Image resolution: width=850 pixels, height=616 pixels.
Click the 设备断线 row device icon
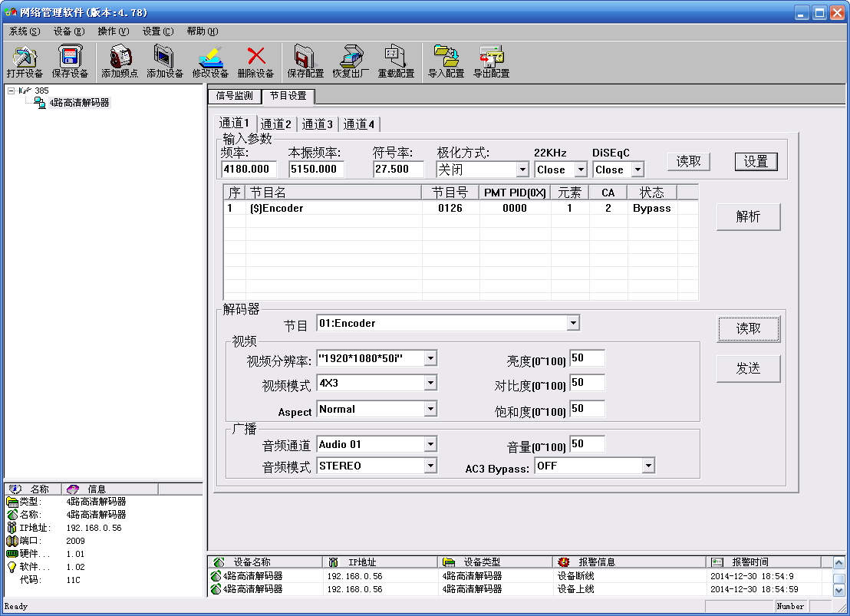click(x=216, y=576)
